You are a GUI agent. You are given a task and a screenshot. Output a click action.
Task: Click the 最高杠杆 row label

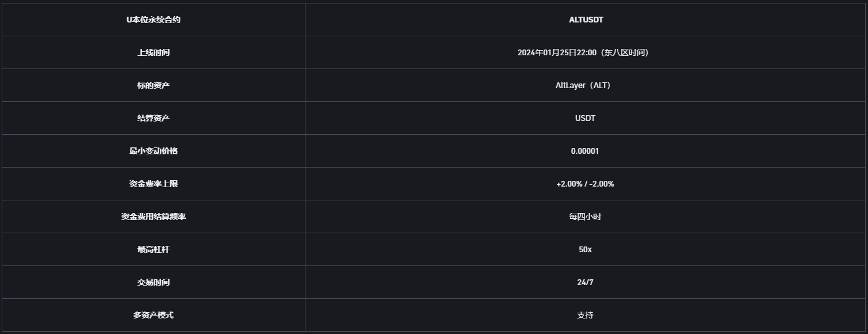click(154, 249)
